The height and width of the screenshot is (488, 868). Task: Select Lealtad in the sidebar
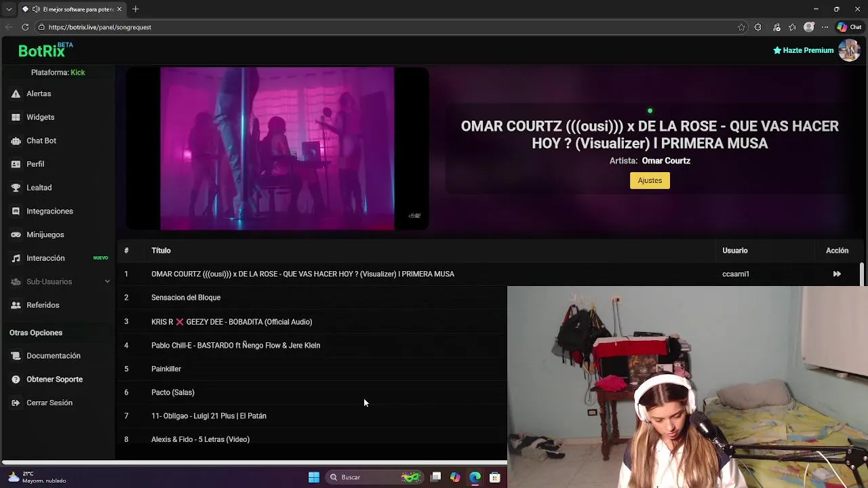click(39, 188)
